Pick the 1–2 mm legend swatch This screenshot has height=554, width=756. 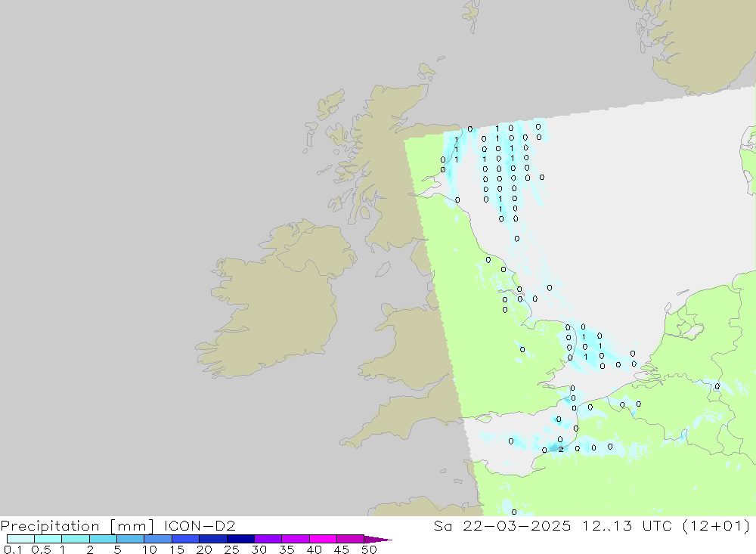(76, 539)
